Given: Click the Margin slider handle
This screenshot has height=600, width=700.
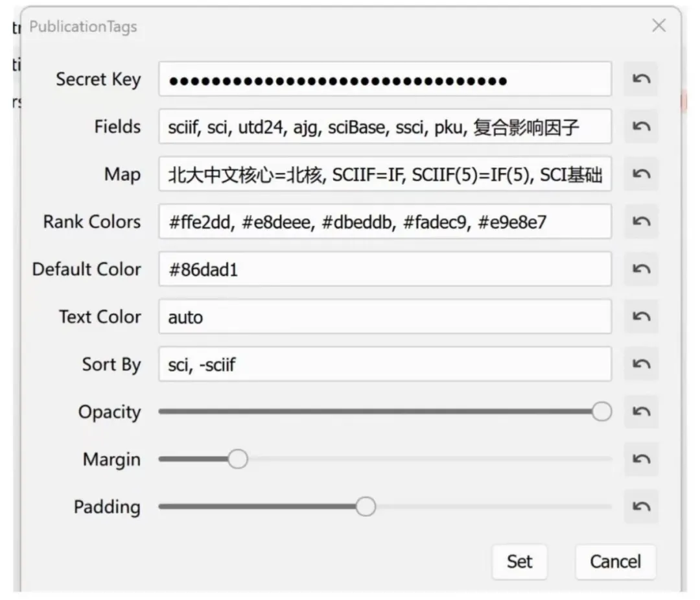Looking at the screenshot, I should [238, 459].
